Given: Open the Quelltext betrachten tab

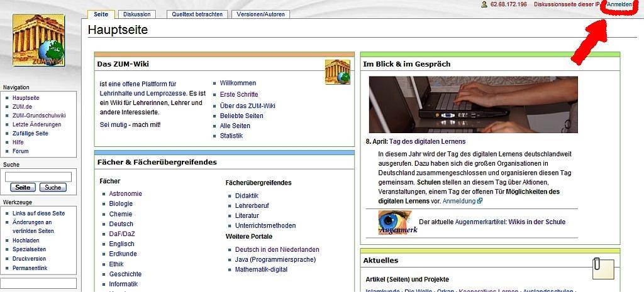Looking at the screenshot, I should pos(197,14).
